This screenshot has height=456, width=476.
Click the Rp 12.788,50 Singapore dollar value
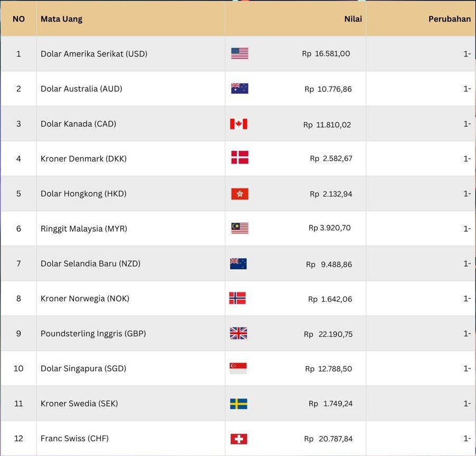click(x=328, y=369)
